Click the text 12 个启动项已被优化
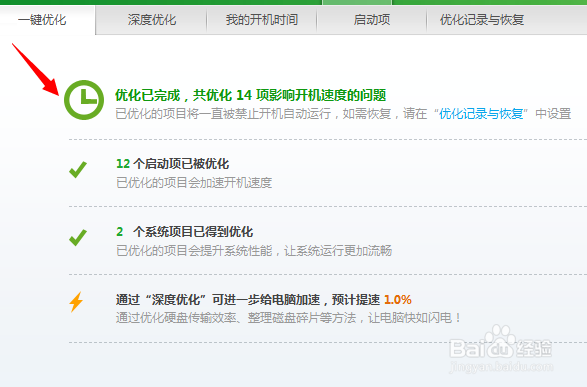Image resolution: width=587 pixels, height=387 pixels. pos(173,164)
